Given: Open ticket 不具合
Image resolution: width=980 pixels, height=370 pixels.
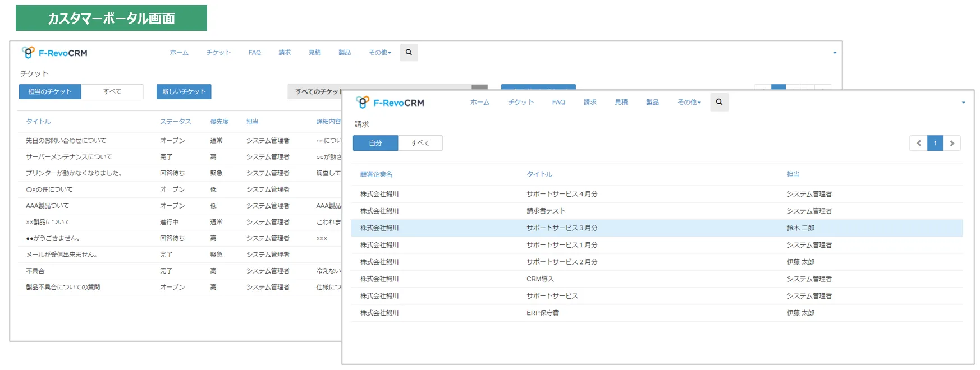Looking at the screenshot, I should pos(35,271).
